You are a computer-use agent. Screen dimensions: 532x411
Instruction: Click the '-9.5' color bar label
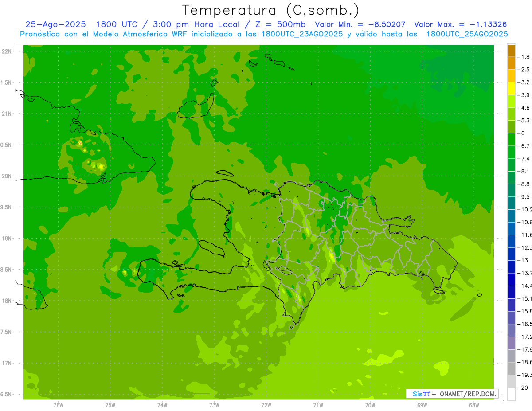point(524,197)
